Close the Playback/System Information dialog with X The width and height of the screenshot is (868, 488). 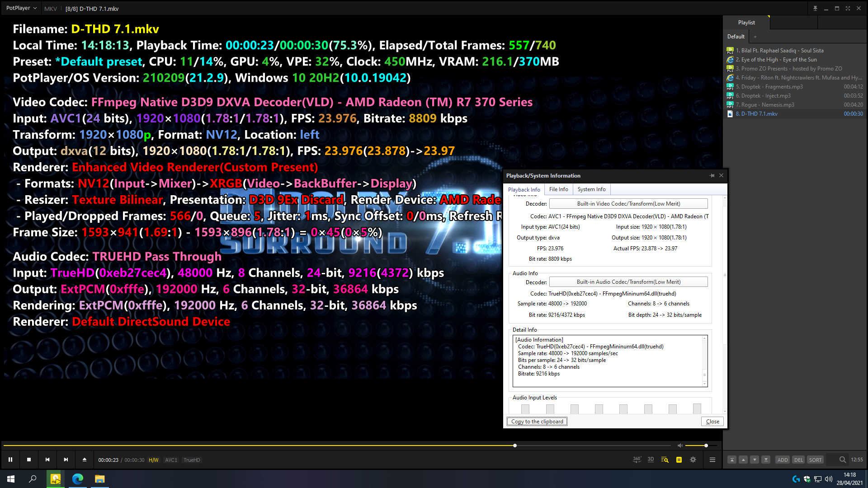(722, 176)
